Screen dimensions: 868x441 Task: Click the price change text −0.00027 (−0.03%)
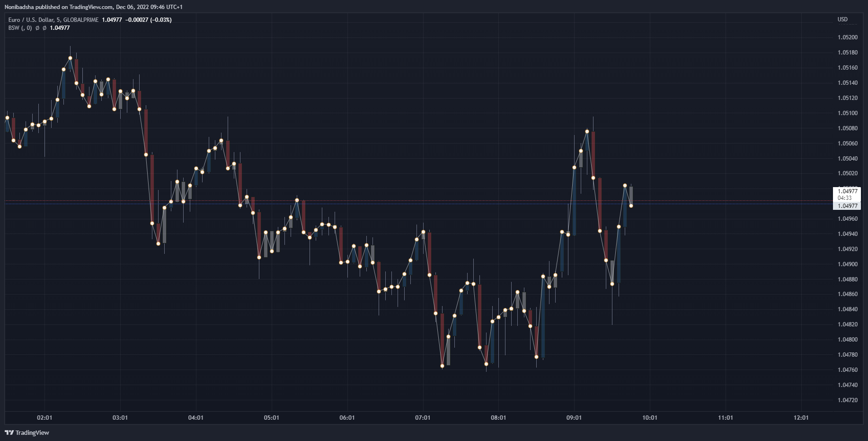coord(149,20)
